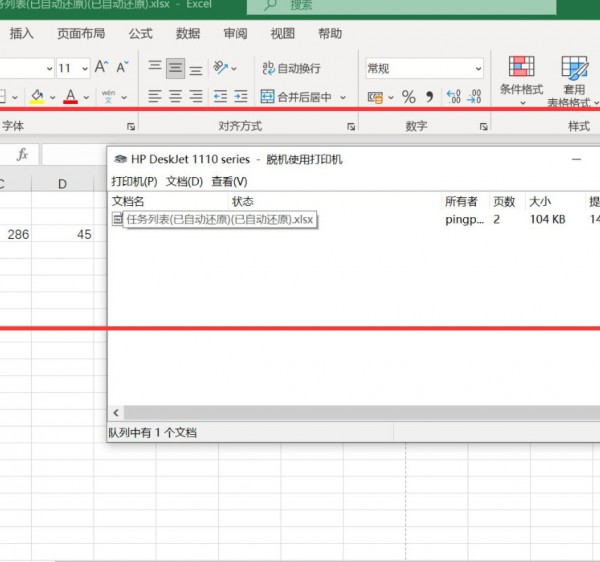This screenshot has width=600, height=562.
Task: Apply comma thousands separator style
Action: click(430, 97)
